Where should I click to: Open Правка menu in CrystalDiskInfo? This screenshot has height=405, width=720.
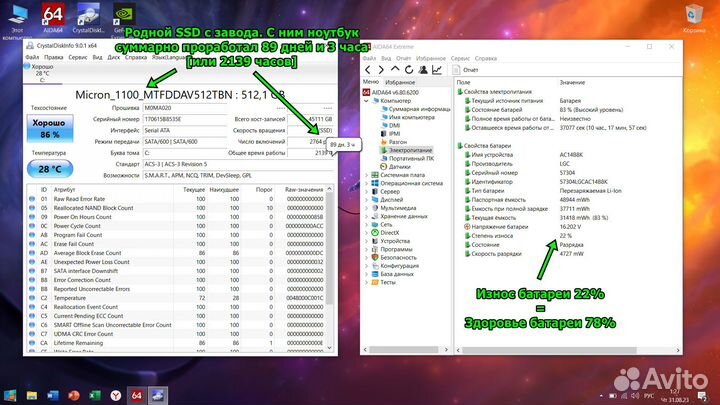tap(54, 57)
